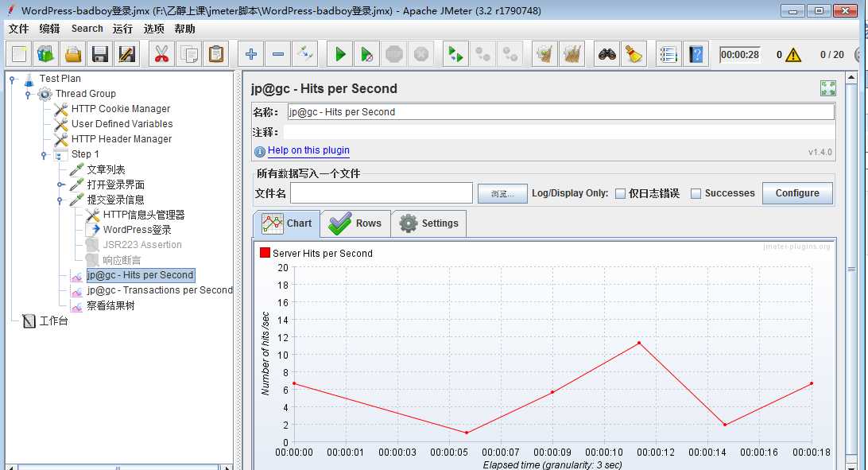The width and height of the screenshot is (868, 470).
Task: Select the 工作台 workbench node
Action: [53, 320]
